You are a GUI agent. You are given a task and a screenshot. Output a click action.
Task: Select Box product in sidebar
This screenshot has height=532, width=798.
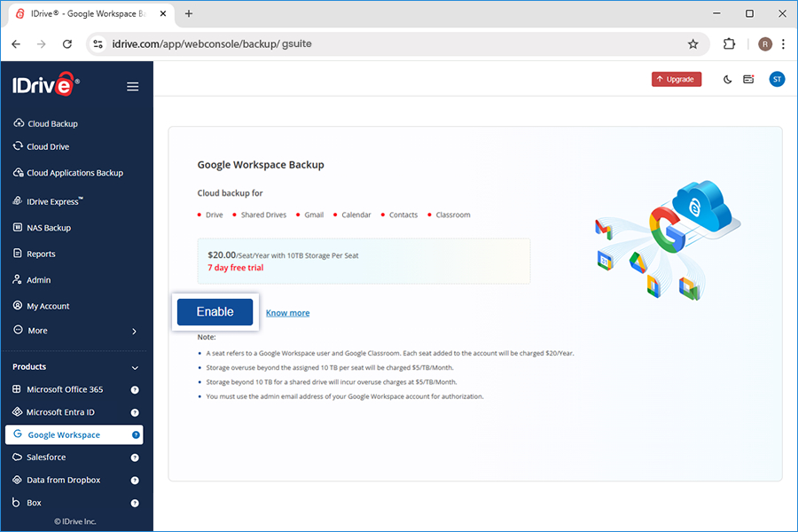click(27, 503)
